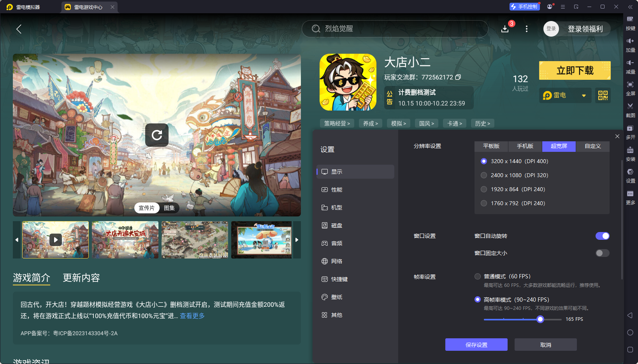The width and height of the screenshot is (638, 364).
Task: Switch to the 平板版 resolution tab
Action: pyautogui.click(x=491, y=146)
